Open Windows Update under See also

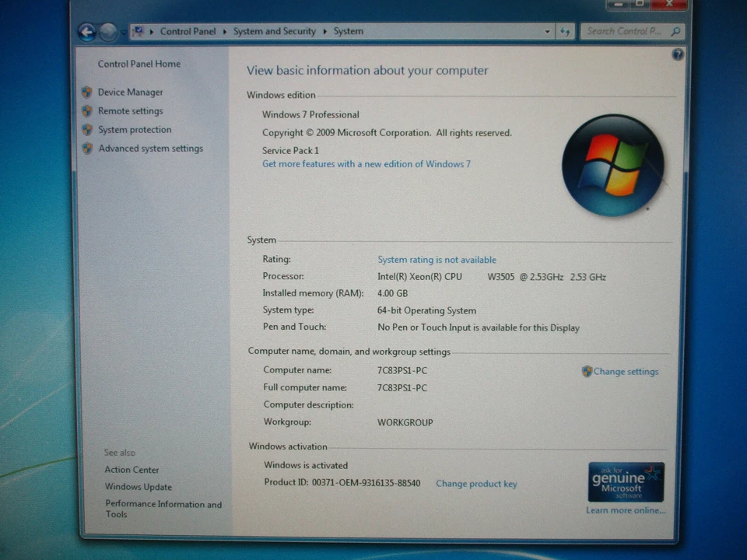138,486
